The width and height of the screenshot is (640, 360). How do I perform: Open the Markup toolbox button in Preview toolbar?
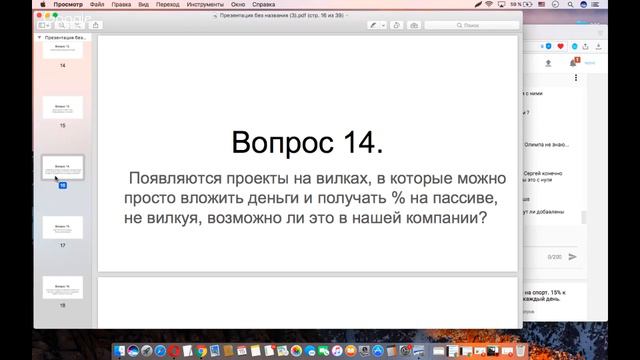click(414, 25)
